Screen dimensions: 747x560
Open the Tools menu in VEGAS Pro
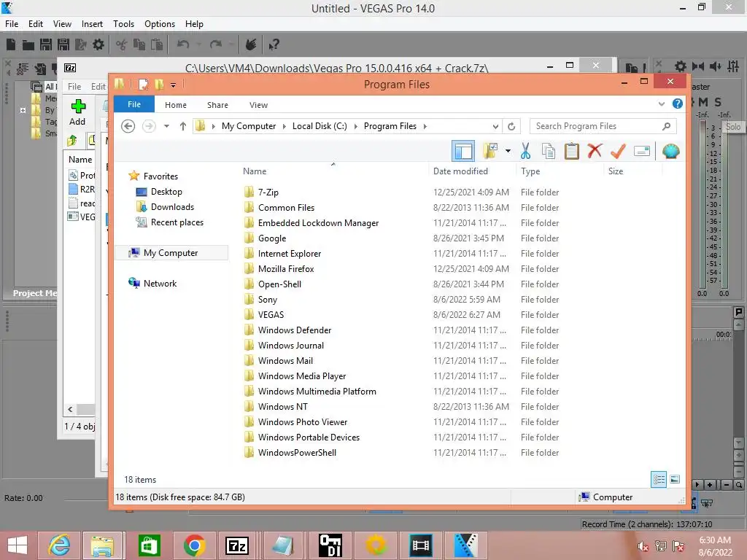tap(123, 24)
